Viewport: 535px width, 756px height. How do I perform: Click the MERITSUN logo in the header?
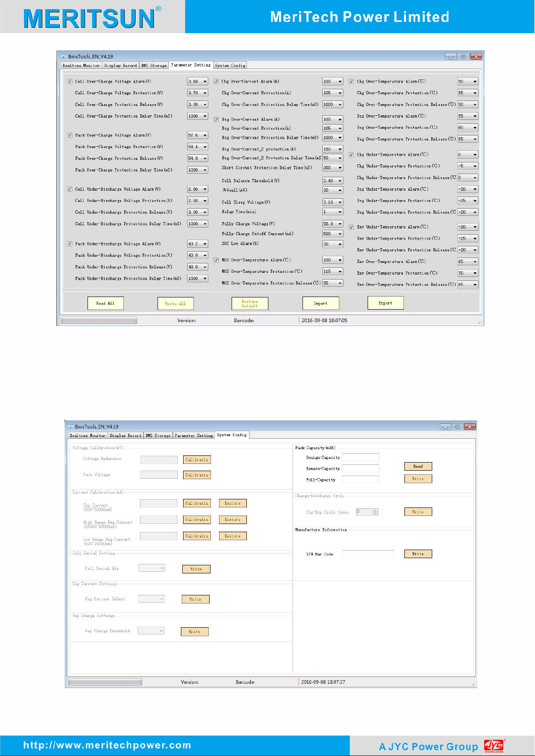tap(92, 17)
